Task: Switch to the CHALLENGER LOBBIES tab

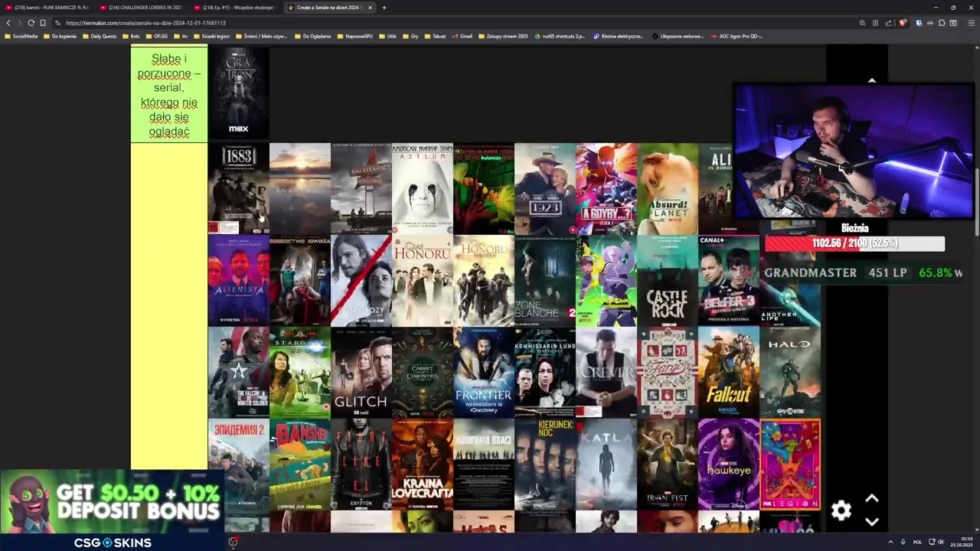Action: 142,8
